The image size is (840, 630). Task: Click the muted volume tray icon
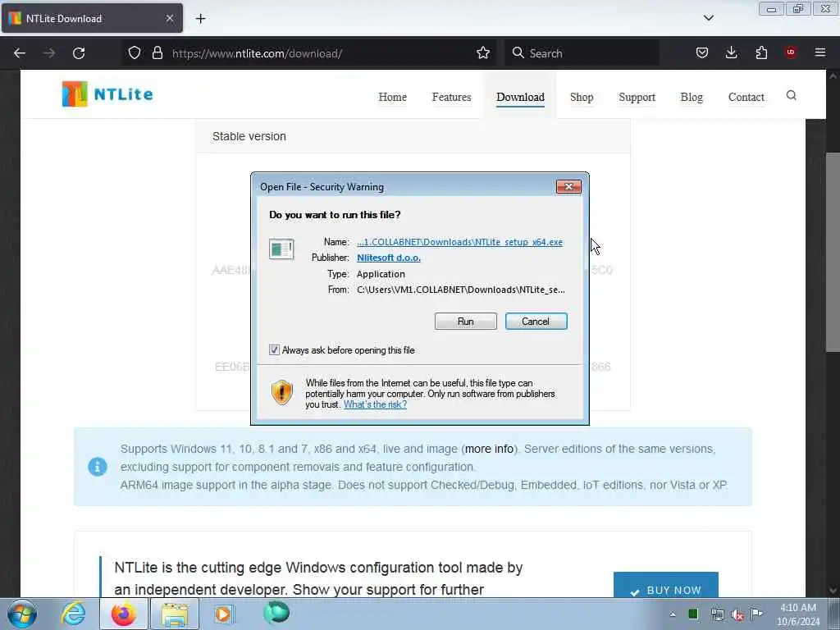click(x=737, y=615)
